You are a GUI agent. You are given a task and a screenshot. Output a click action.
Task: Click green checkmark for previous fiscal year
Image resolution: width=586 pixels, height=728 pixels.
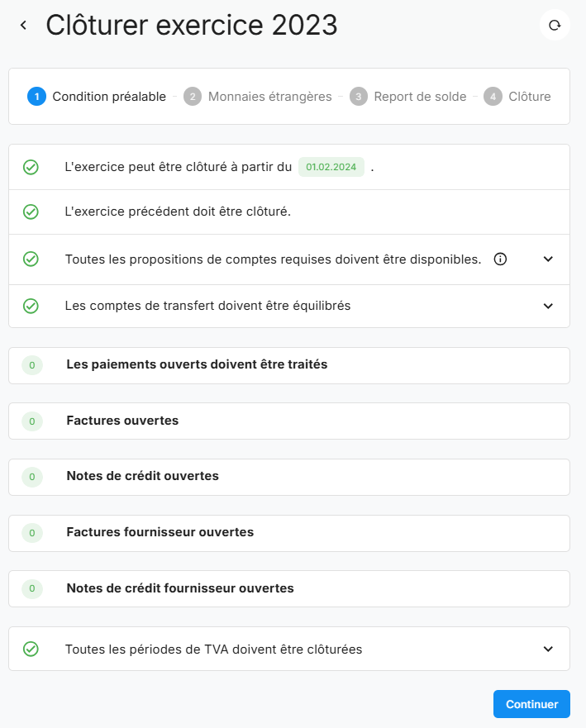click(x=31, y=212)
